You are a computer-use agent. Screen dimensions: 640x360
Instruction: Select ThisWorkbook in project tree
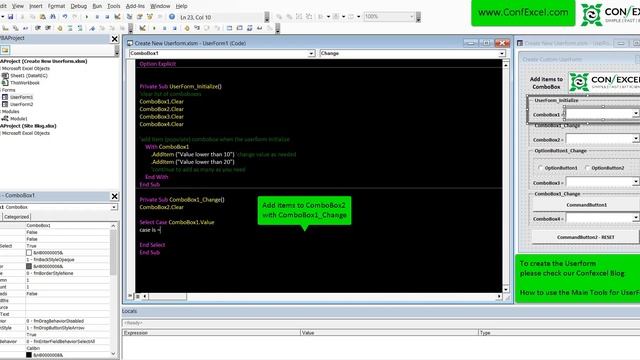[x=24, y=83]
